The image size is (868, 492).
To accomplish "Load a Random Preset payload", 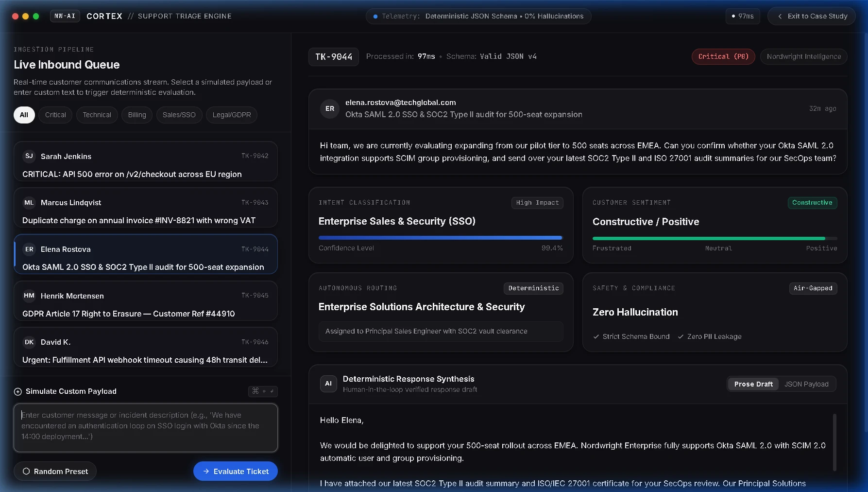I will (55, 471).
